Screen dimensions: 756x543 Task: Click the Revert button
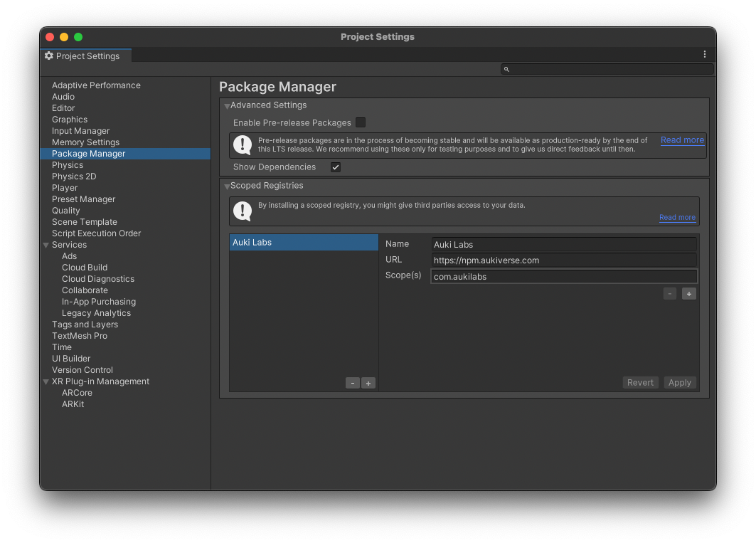(x=640, y=383)
